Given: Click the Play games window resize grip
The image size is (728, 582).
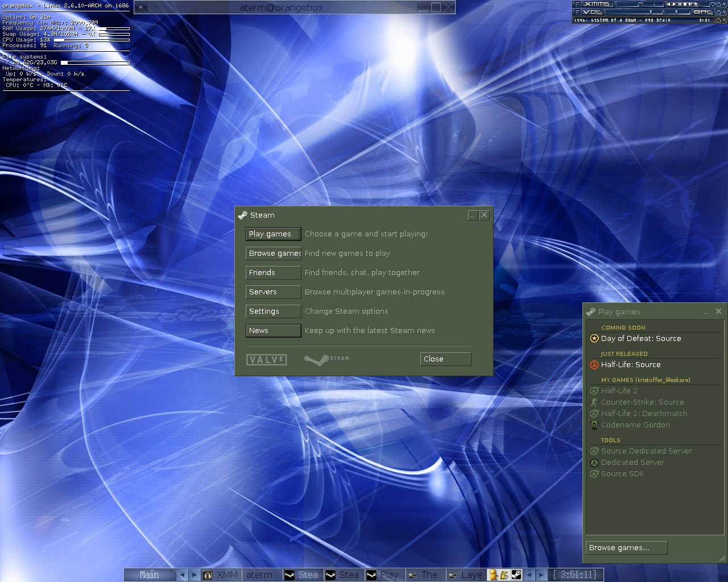Looking at the screenshot, I should tap(723, 558).
